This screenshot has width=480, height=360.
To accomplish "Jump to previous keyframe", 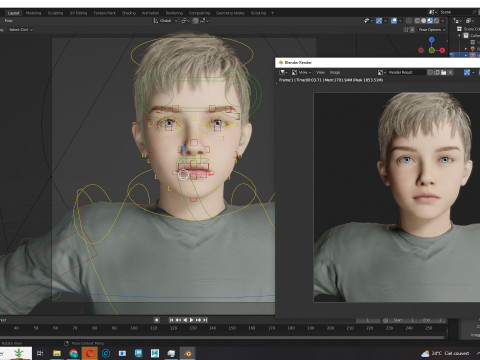I will [x=178, y=320].
